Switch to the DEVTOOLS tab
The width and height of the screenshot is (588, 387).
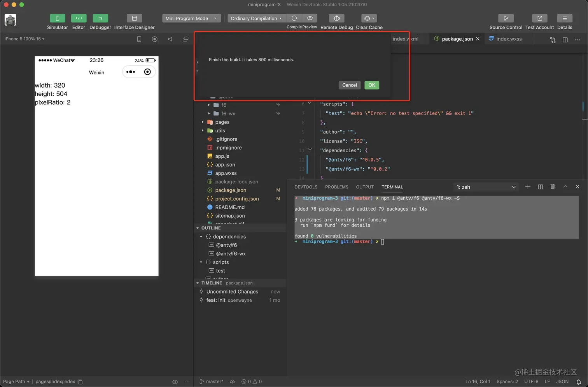pyautogui.click(x=306, y=187)
